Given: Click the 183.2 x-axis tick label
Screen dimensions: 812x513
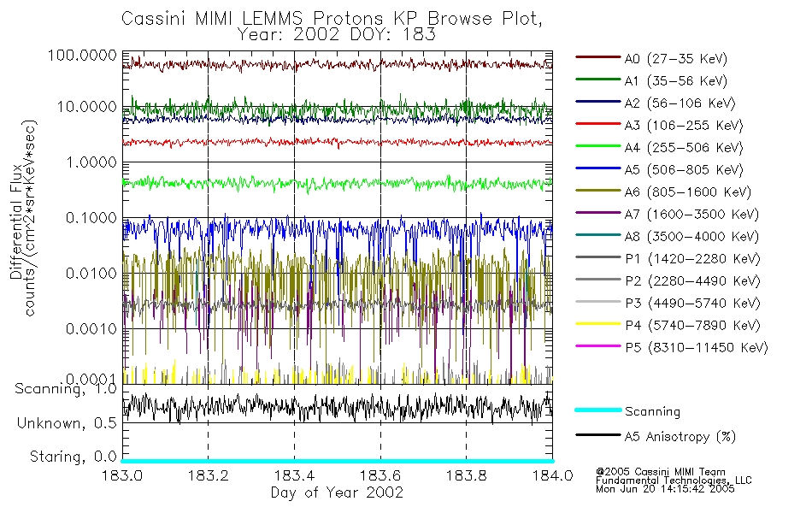Looking at the screenshot, I should pyautogui.click(x=209, y=475).
